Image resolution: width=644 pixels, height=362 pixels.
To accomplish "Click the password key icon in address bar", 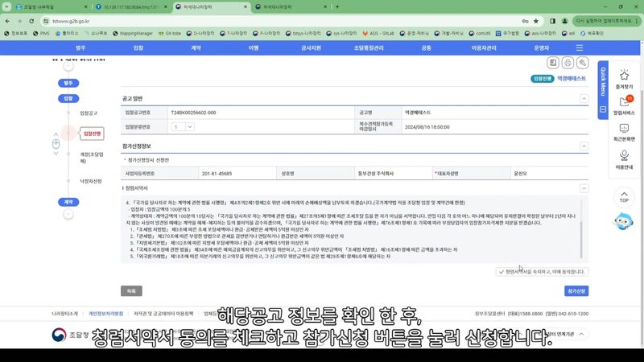I will [x=525, y=21].
